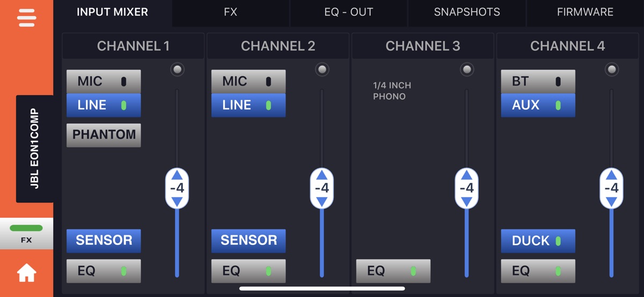Click SENSOR button on Channel 2
Image resolution: width=644 pixels, height=297 pixels.
tap(248, 241)
